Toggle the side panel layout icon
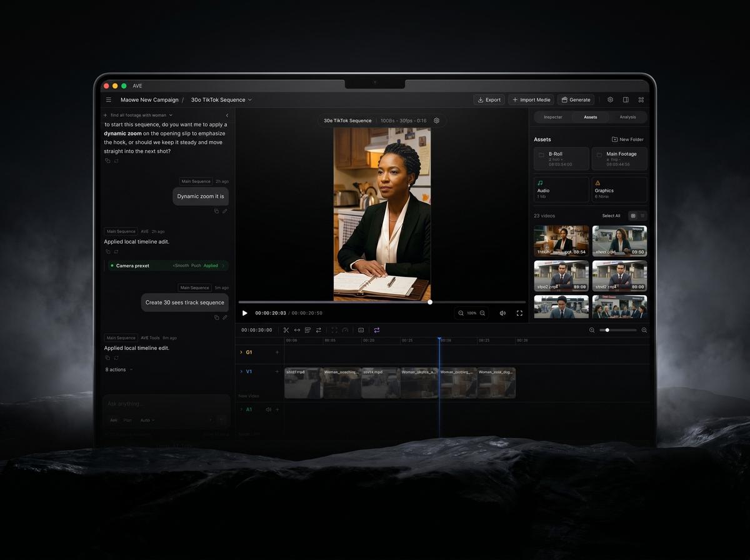Screen dimensions: 750x560 click(x=626, y=100)
